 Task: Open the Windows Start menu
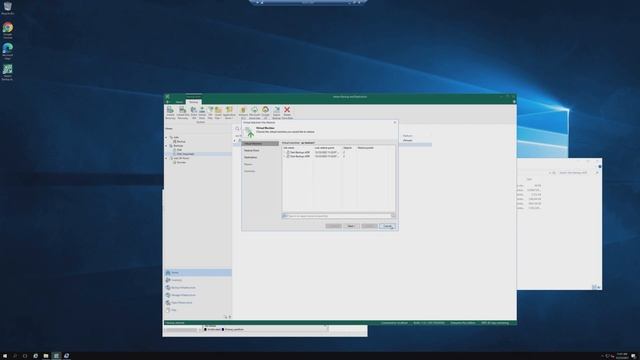pyautogui.click(x=4, y=356)
